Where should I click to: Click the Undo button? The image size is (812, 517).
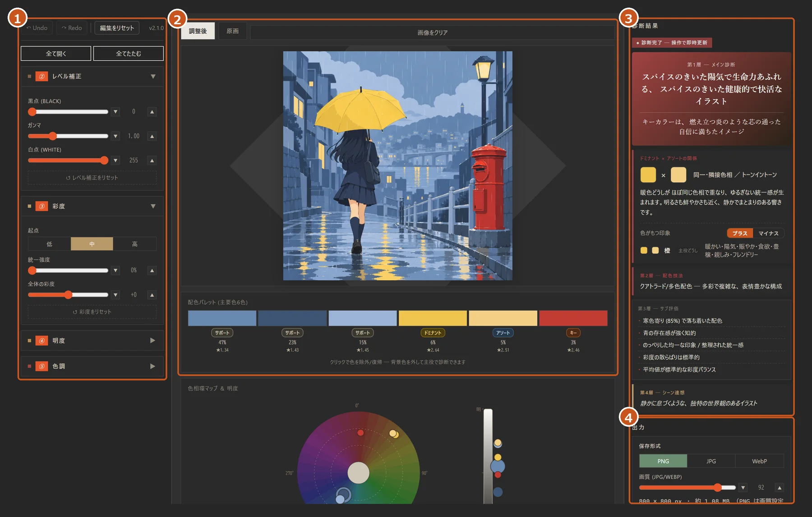[x=37, y=28]
